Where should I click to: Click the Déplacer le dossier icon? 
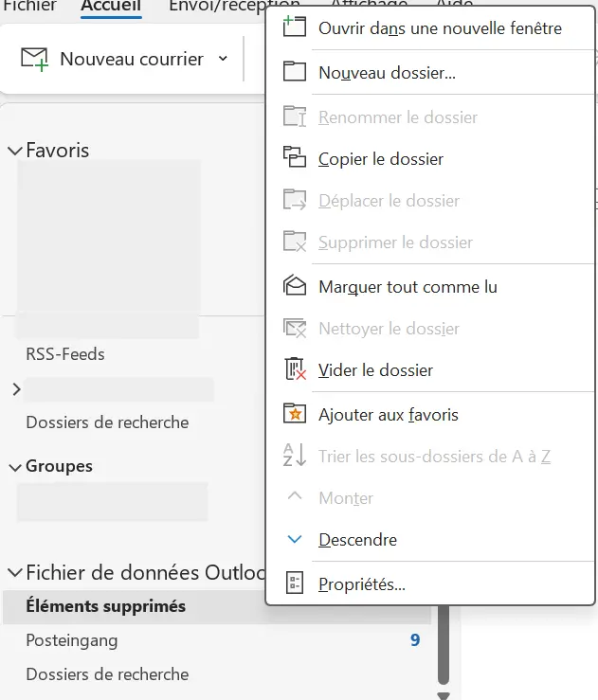coord(295,200)
